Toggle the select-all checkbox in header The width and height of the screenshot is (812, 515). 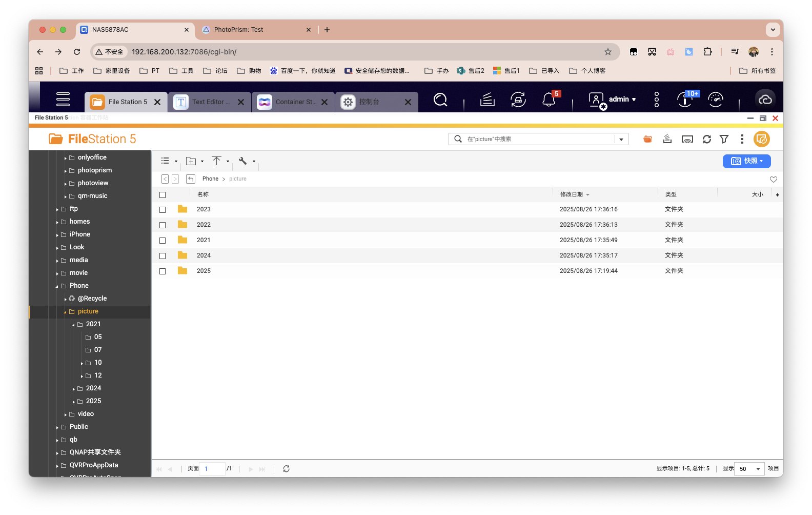click(163, 195)
